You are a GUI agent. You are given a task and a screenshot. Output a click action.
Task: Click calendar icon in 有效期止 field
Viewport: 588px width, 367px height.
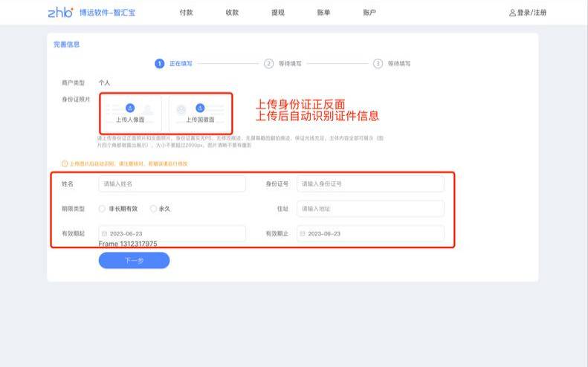point(303,233)
